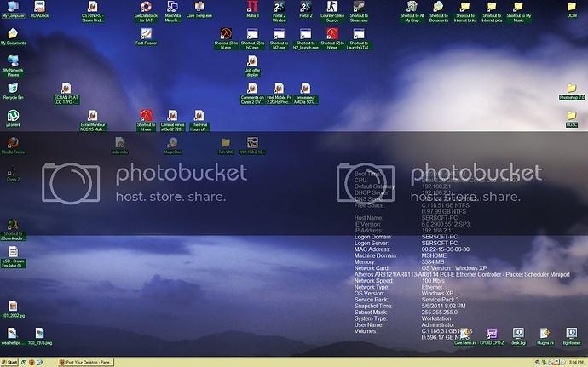Open the µTorrent desktop shortcut

tap(13, 116)
